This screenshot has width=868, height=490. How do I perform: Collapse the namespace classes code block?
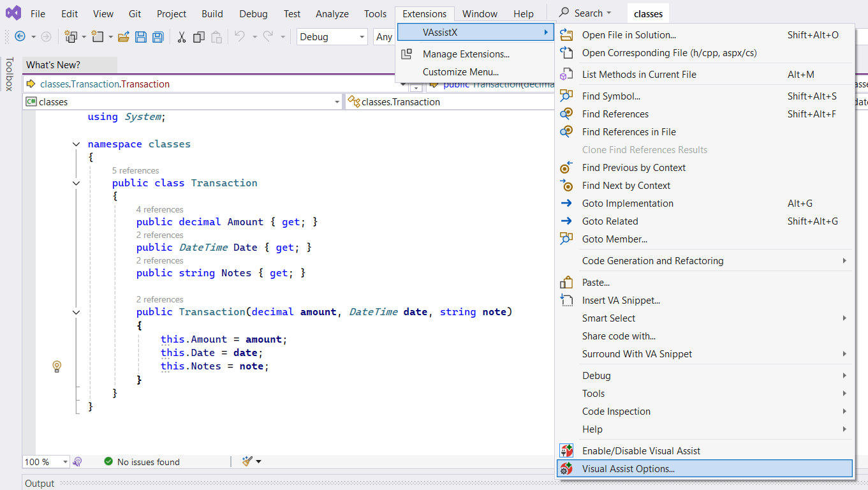(77, 144)
